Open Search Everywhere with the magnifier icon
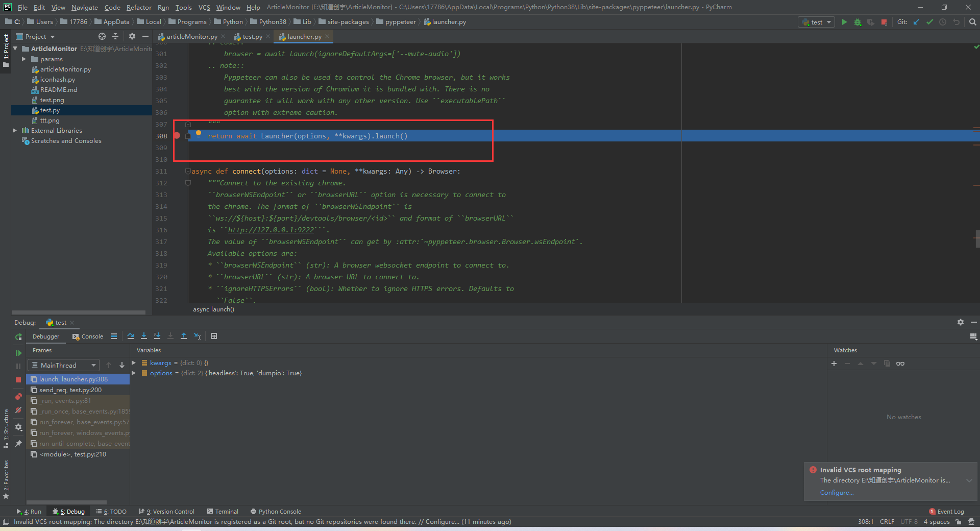 [971, 22]
